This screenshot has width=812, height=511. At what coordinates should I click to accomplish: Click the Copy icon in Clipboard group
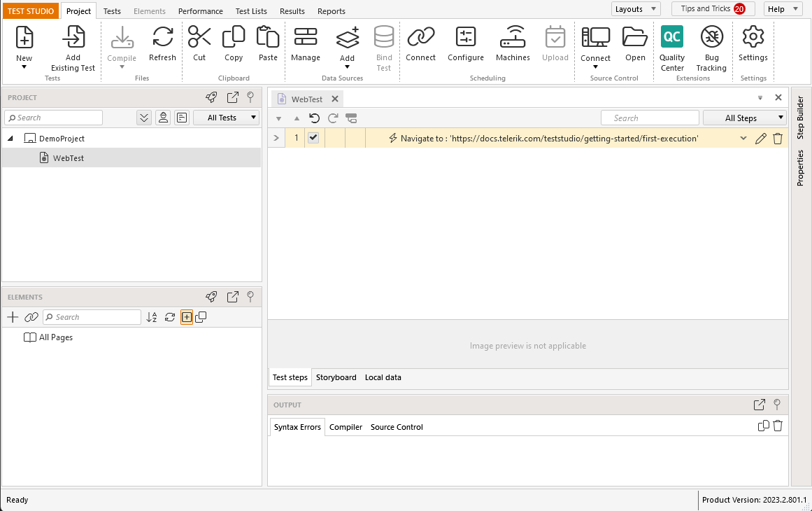(234, 37)
